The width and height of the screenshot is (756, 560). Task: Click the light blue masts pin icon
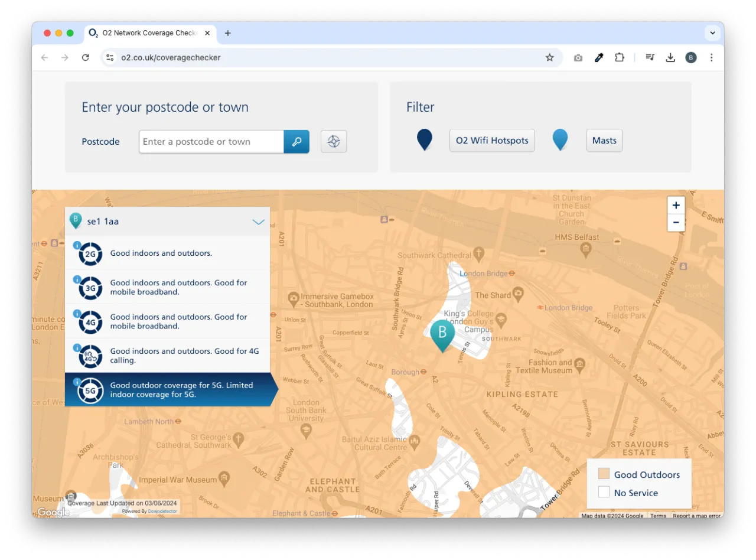coord(560,140)
